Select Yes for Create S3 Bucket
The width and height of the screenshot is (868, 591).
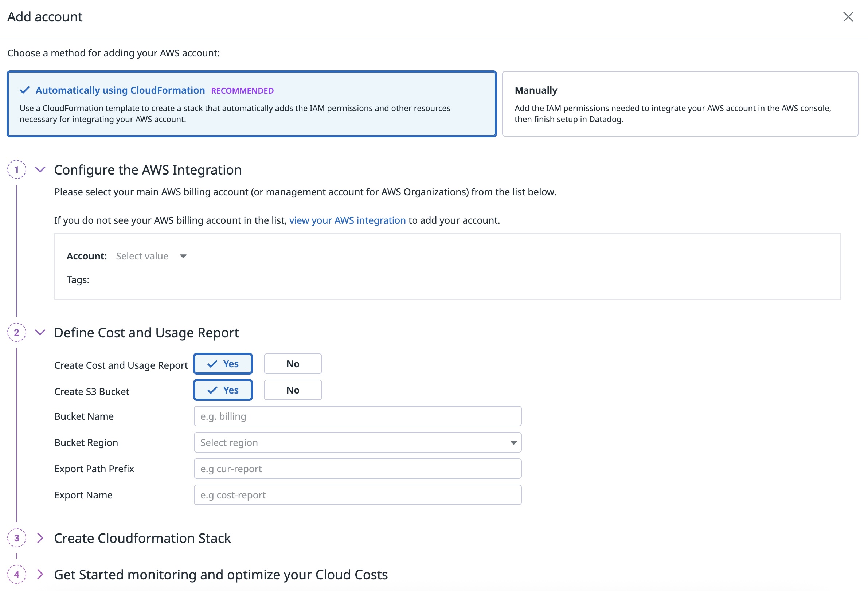point(223,390)
